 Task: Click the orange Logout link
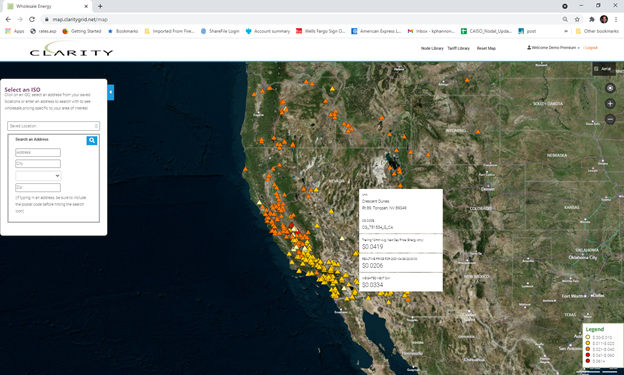click(x=591, y=48)
